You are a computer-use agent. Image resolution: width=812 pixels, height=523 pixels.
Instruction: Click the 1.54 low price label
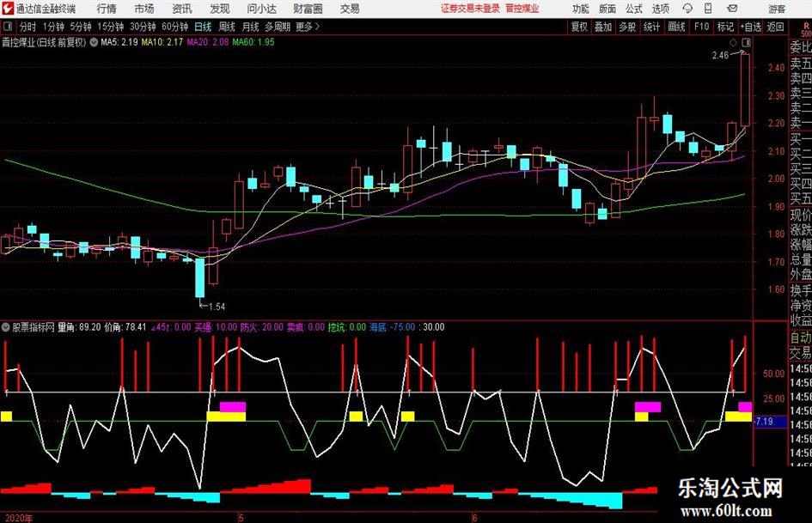pyautogui.click(x=217, y=307)
